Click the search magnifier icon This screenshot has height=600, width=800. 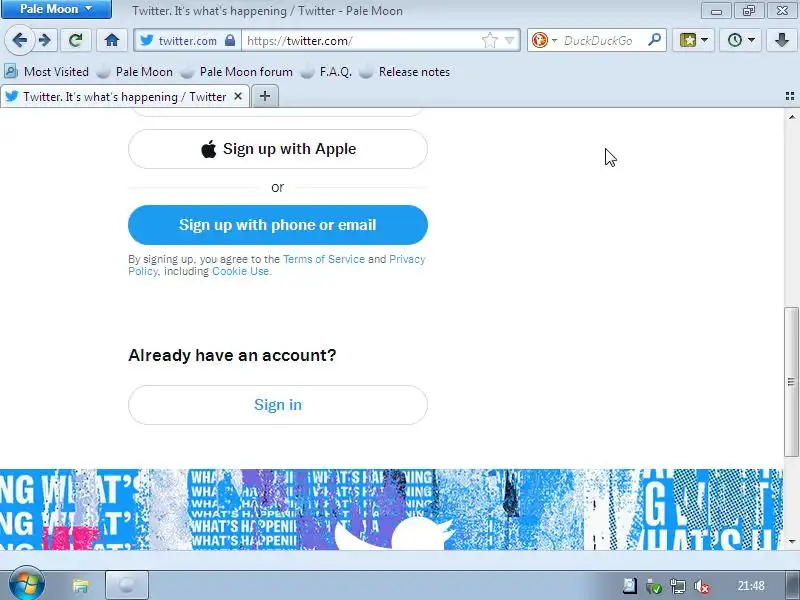point(654,40)
